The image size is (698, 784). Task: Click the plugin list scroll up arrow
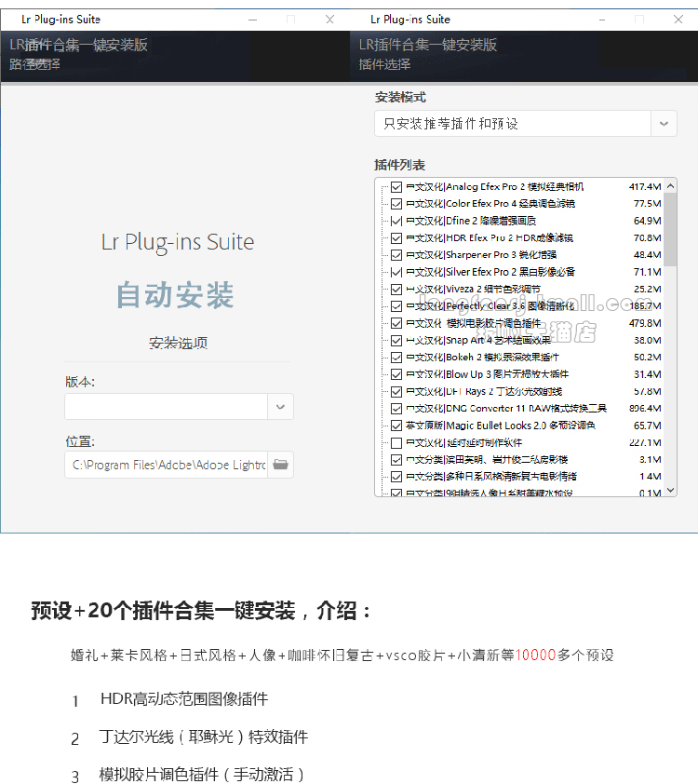(x=670, y=186)
